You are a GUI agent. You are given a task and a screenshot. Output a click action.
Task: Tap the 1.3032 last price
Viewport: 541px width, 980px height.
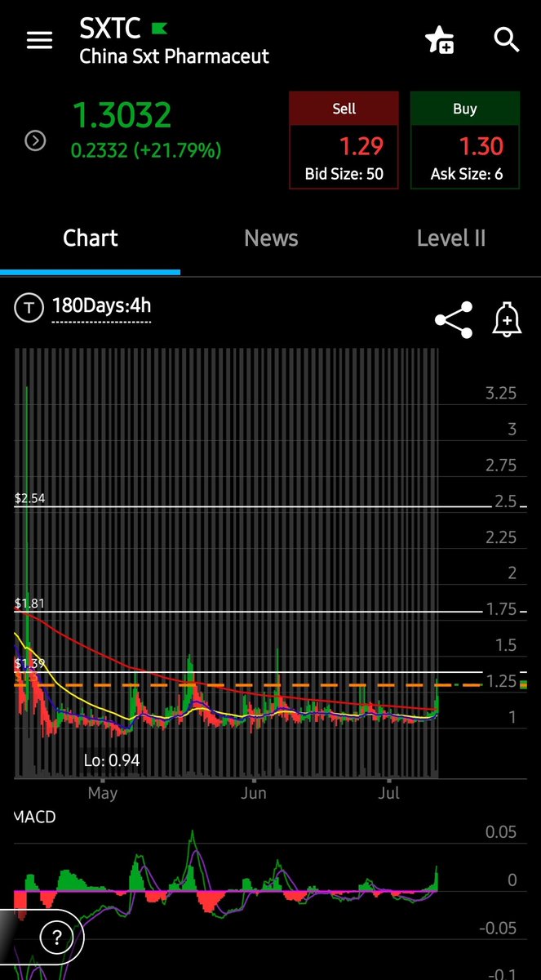tap(122, 116)
